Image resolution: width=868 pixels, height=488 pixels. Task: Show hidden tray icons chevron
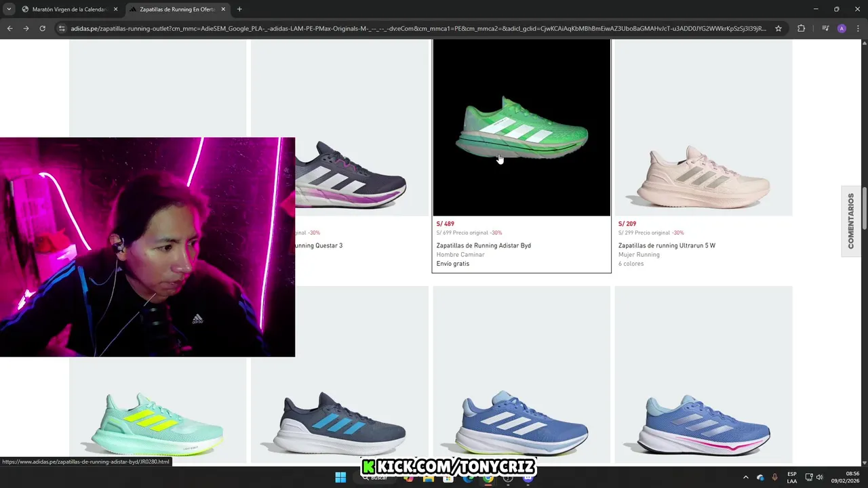click(x=745, y=477)
